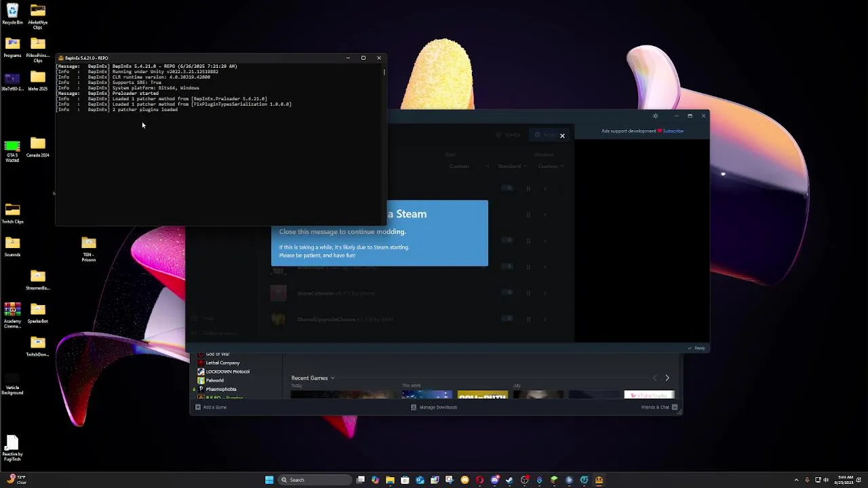Open the AkelaNye Clips folder
Screen dimensions: 868x488
38,16
